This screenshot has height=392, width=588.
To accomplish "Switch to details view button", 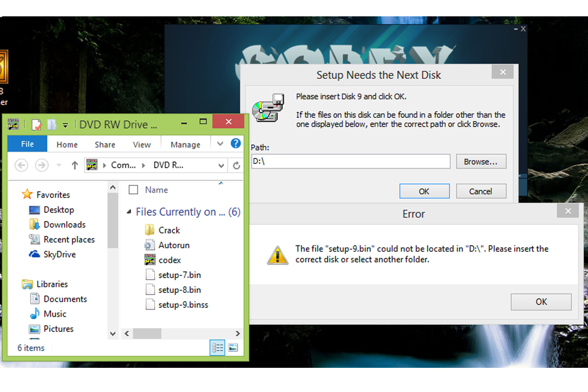I will click(x=218, y=348).
